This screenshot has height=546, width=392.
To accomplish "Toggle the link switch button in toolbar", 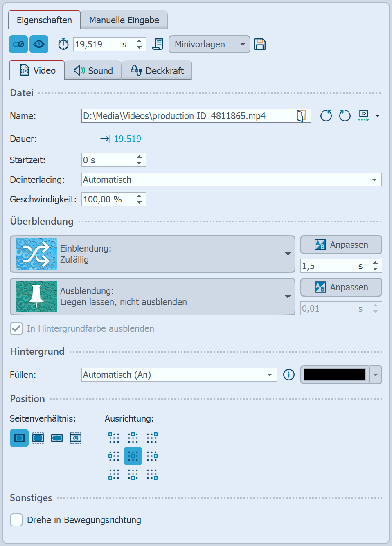I will (18, 44).
